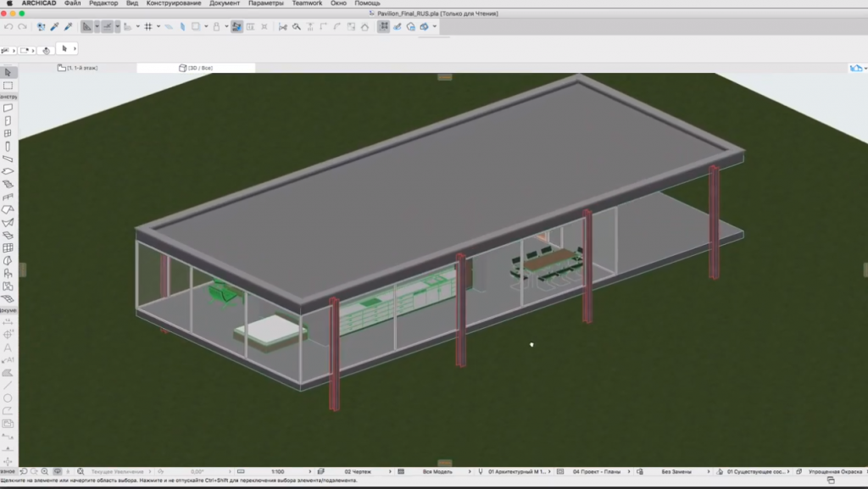868x489 pixels.
Task: Select the Marquee tool in the toolbox
Action: click(8, 86)
